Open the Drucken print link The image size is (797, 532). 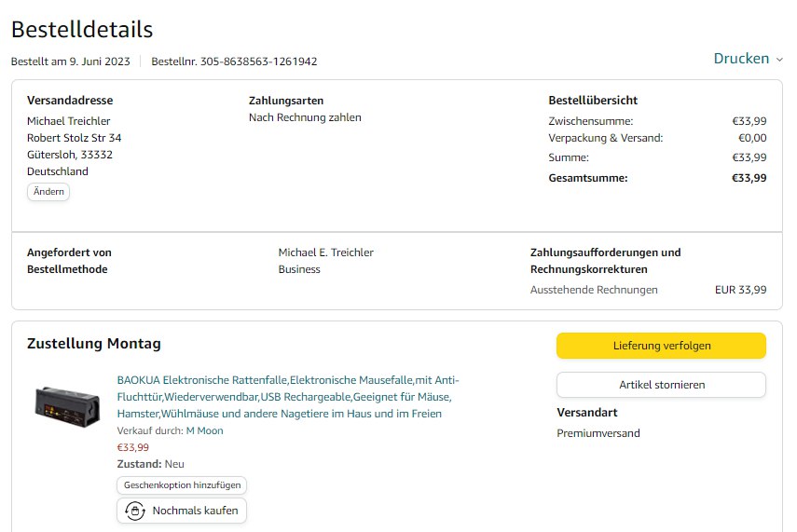pos(741,59)
